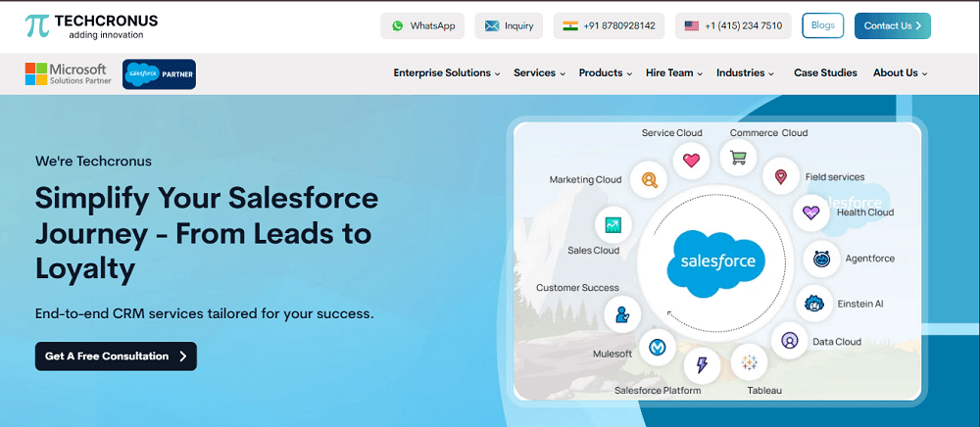
Task: Open the Sales Cloud chart icon
Action: (x=613, y=224)
